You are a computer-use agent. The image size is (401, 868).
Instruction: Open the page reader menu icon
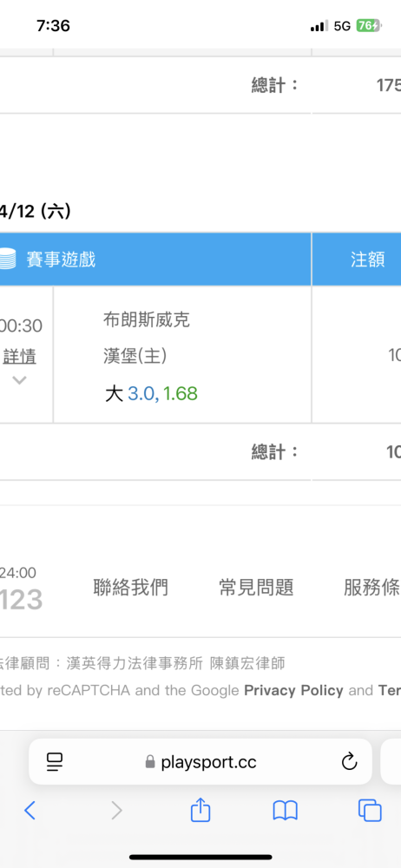(55, 762)
